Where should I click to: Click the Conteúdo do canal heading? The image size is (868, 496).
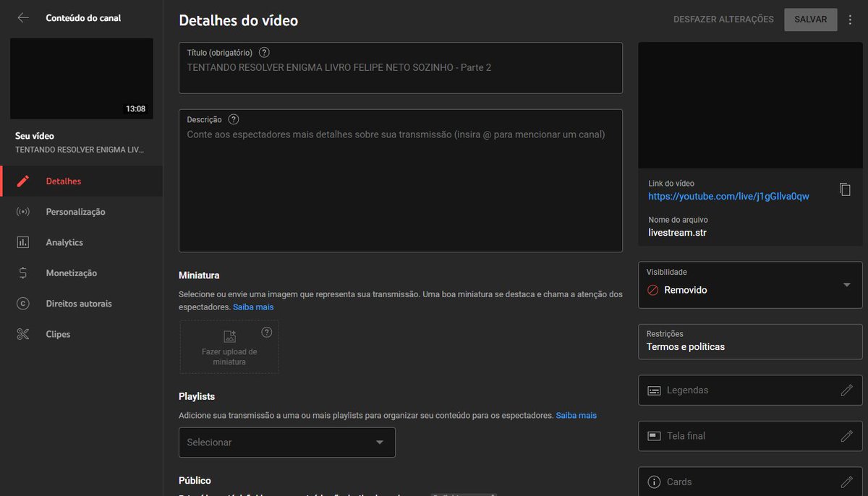[83, 18]
